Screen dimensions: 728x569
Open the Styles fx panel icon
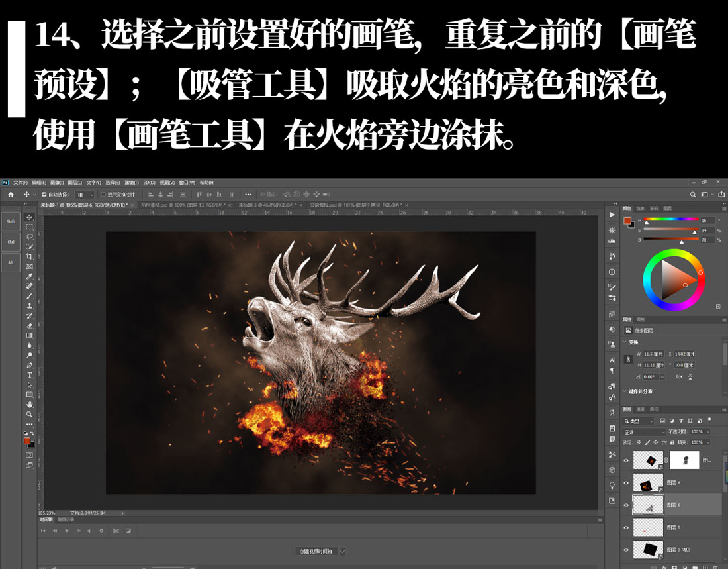click(612, 314)
